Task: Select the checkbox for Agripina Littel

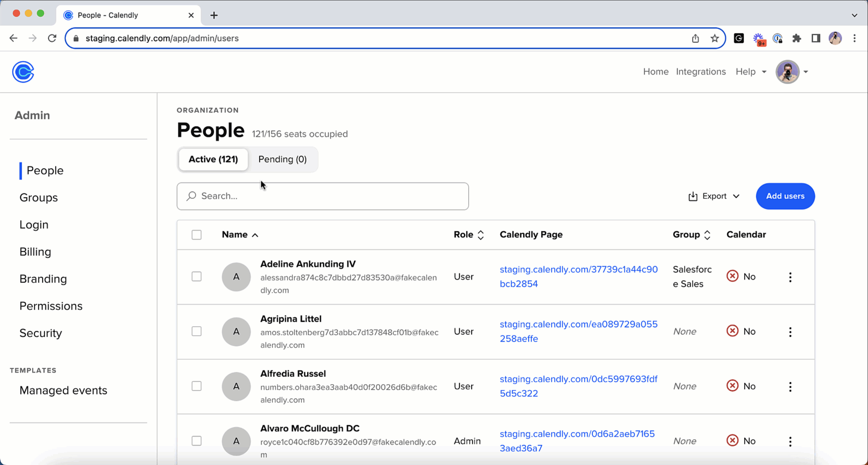Action: (196, 332)
